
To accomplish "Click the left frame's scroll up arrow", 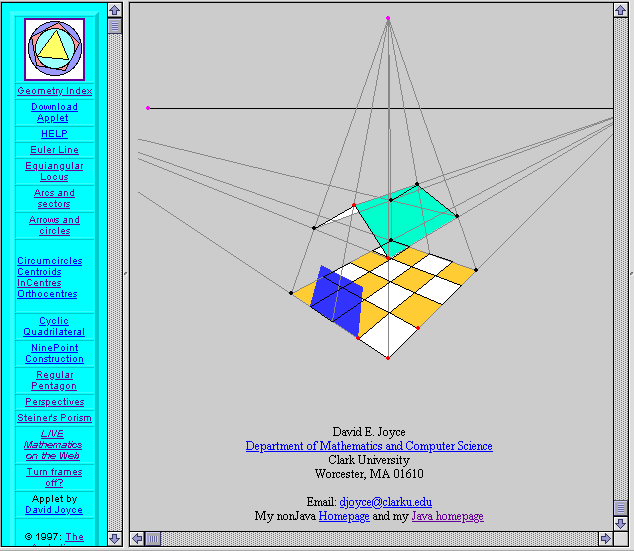I will point(114,10).
